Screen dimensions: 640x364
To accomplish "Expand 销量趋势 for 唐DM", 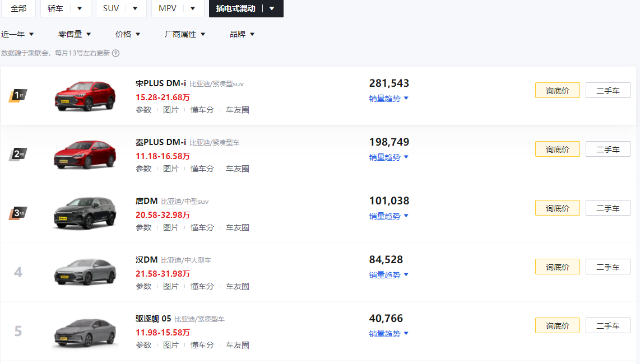I will click(x=388, y=216).
